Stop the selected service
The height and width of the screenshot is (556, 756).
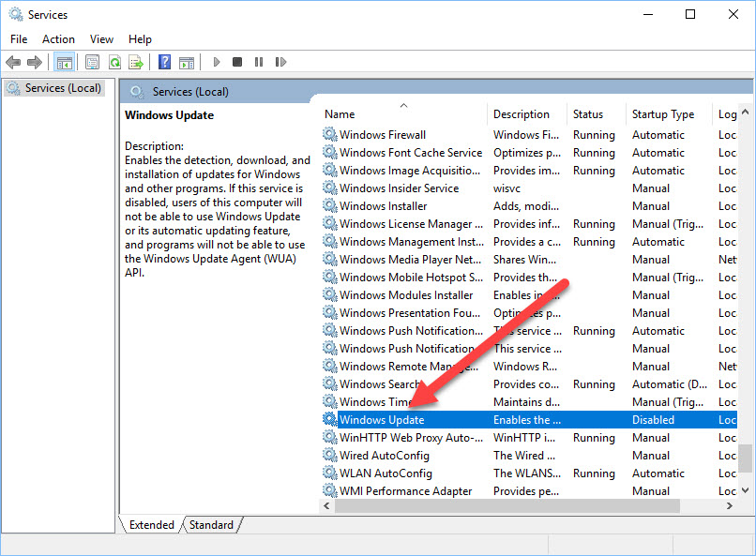237,62
